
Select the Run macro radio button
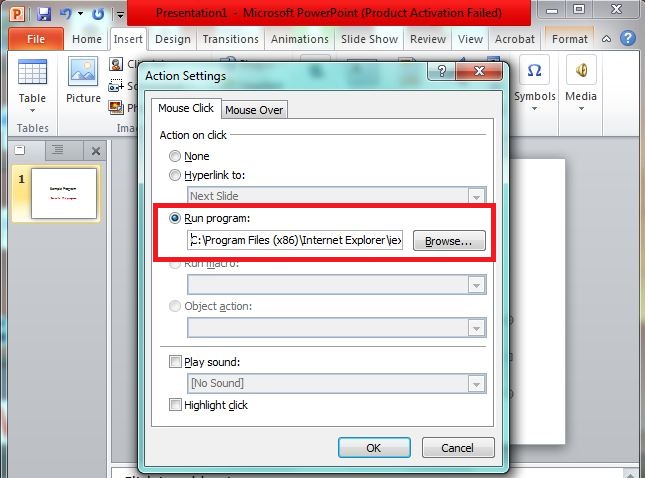175,264
